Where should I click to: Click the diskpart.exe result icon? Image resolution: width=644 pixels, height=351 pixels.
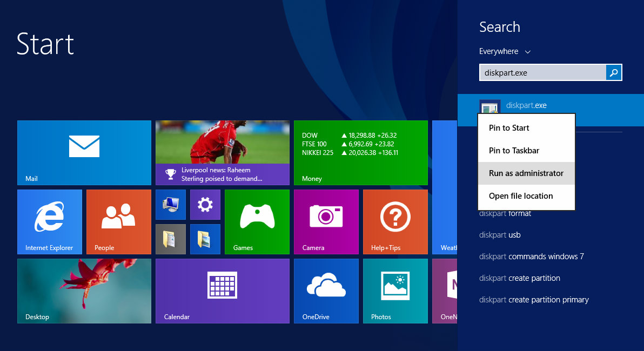click(489, 107)
